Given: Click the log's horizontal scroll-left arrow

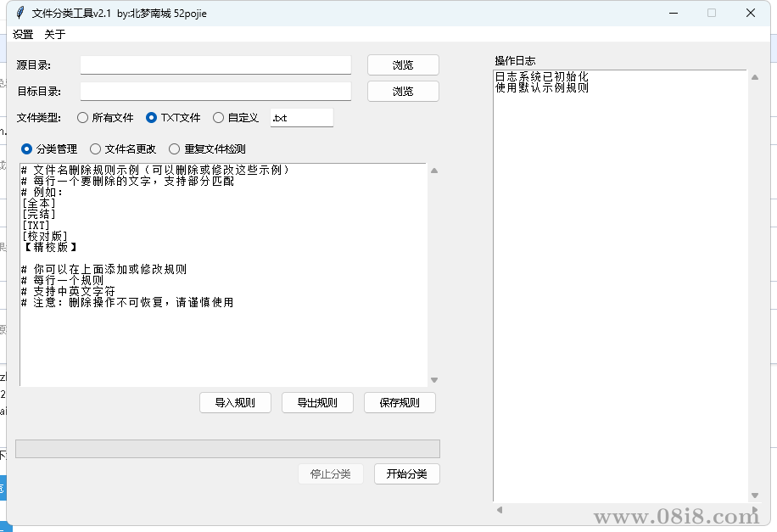Looking at the screenshot, I should coord(500,510).
